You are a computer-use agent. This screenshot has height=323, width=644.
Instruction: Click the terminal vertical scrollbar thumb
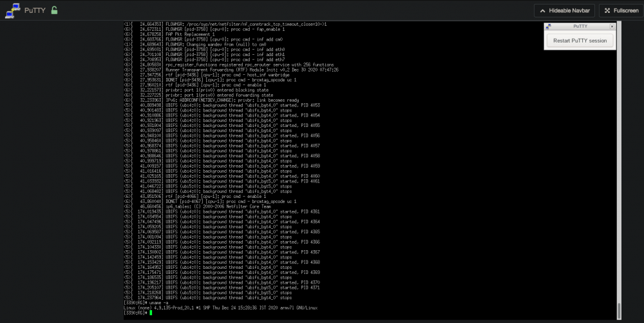pyautogui.click(x=619, y=311)
